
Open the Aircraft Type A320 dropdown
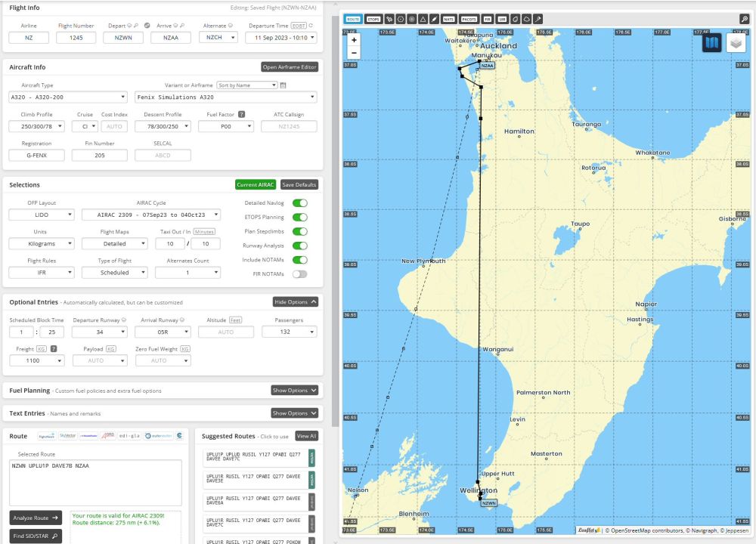click(68, 97)
